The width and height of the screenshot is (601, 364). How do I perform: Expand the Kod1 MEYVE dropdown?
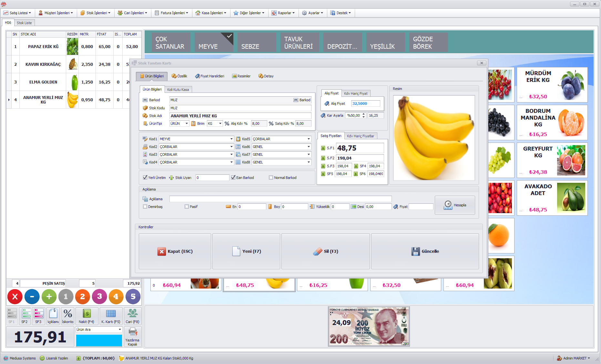[231, 139]
